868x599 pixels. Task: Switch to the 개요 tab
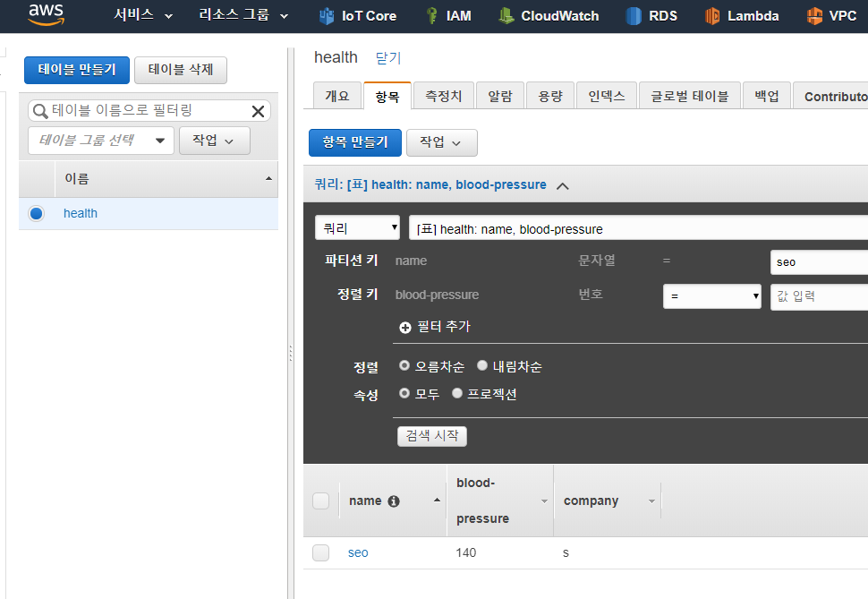click(x=337, y=96)
